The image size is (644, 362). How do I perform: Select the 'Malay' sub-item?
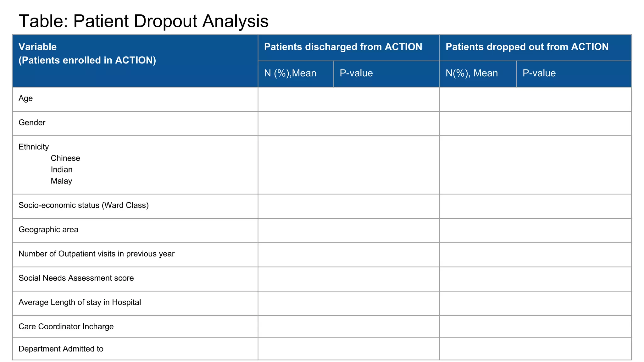coord(62,181)
